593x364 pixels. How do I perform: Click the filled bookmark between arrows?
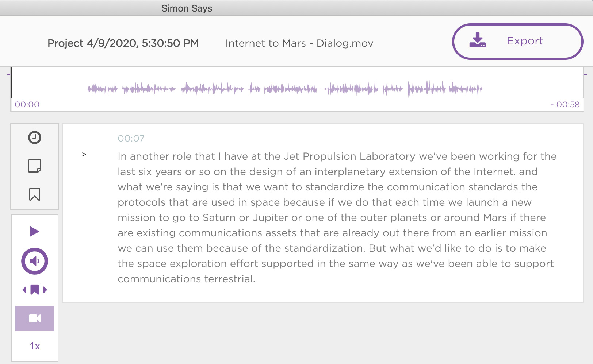click(x=35, y=290)
